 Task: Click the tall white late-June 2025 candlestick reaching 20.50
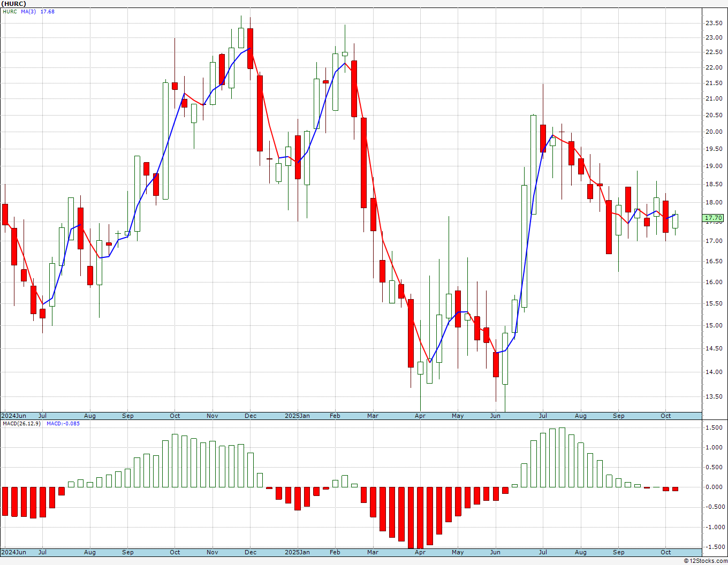pos(533,164)
